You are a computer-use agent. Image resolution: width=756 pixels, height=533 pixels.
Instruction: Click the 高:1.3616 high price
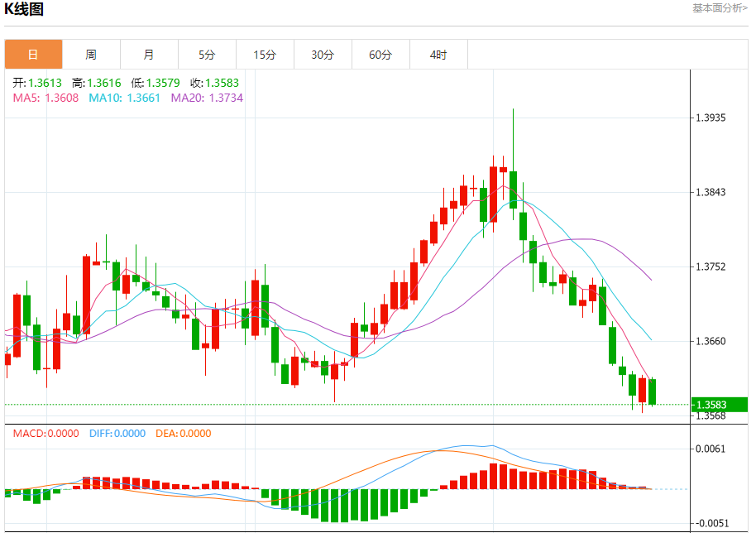97,83
